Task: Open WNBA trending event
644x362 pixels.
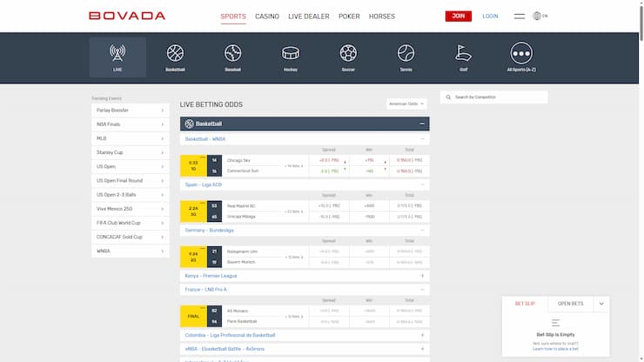Action: (131, 251)
